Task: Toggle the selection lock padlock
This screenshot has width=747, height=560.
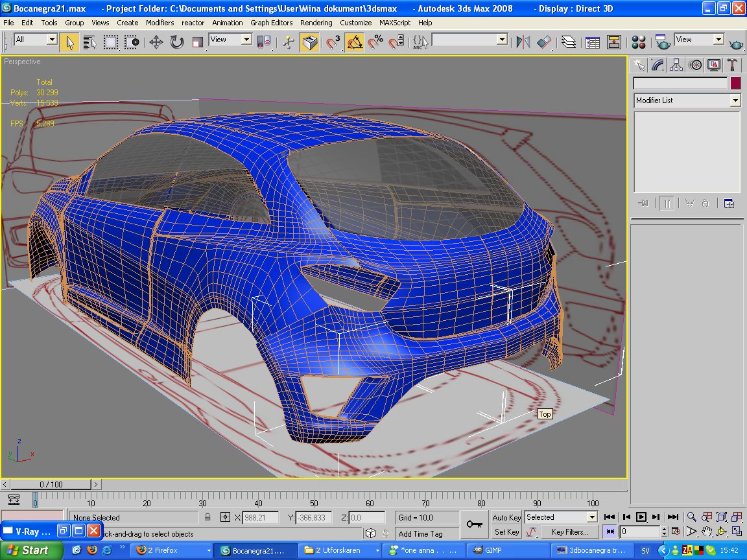Action: pyautogui.click(x=207, y=517)
